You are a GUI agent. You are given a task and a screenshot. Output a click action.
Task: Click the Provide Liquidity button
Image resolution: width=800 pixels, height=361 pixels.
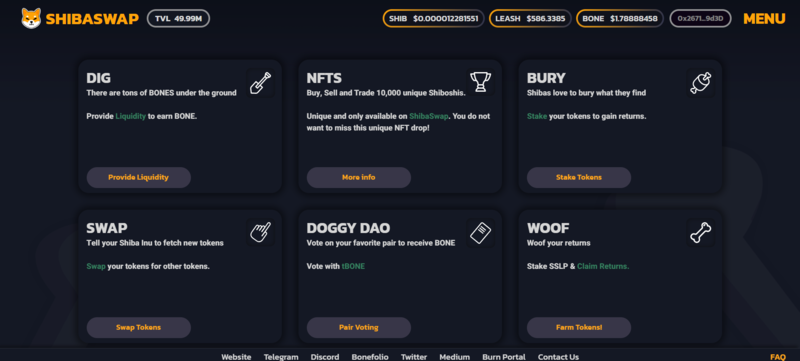pyautogui.click(x=138, y=177)
